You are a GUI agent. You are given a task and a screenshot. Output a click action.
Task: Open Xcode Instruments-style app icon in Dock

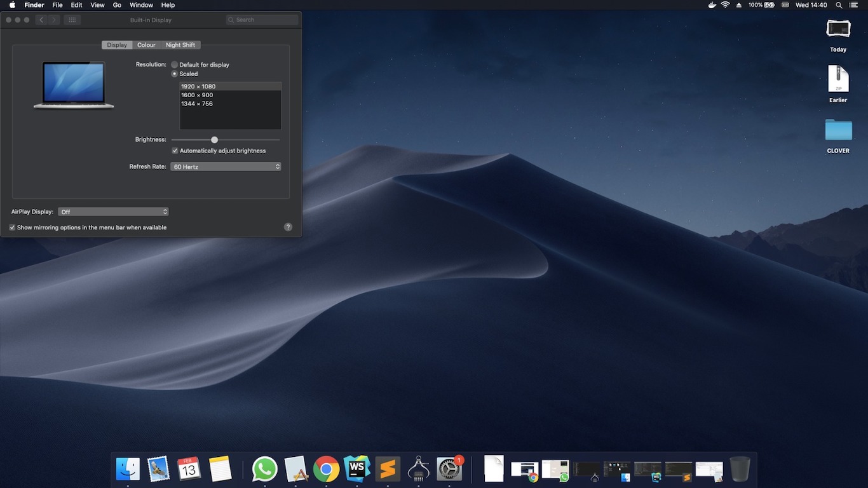[x=295, y=470]
